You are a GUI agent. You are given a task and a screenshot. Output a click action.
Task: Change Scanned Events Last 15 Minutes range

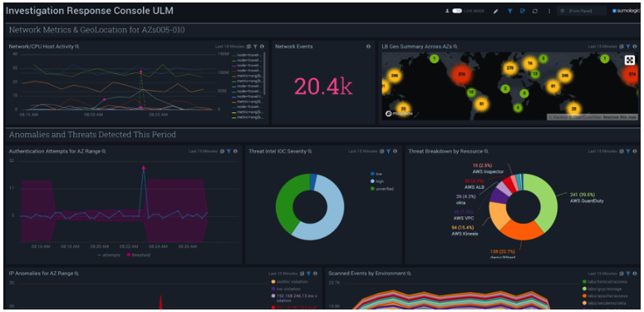tap(603, 273)
